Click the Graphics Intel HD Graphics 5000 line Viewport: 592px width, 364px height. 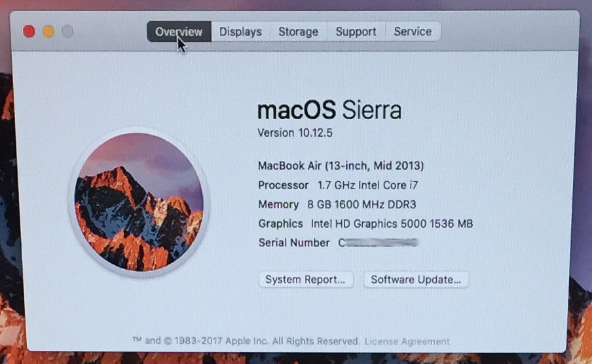[365, 224]
